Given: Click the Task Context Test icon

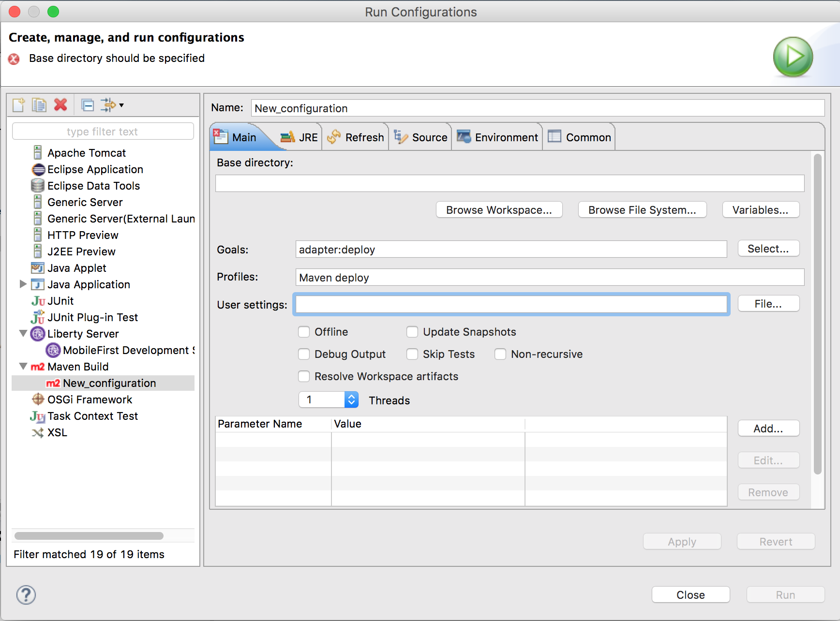Looking at the screenshot, I should click(38, 416).
